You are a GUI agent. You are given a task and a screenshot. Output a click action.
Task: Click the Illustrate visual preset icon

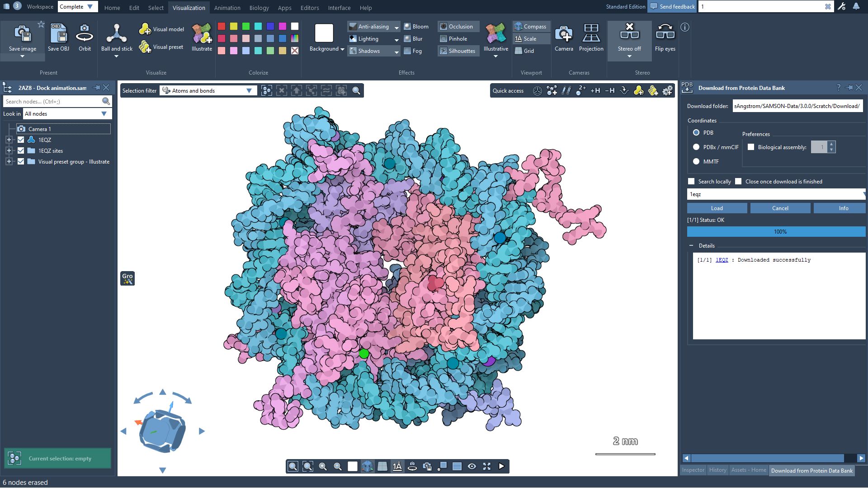tap(202, 37)
